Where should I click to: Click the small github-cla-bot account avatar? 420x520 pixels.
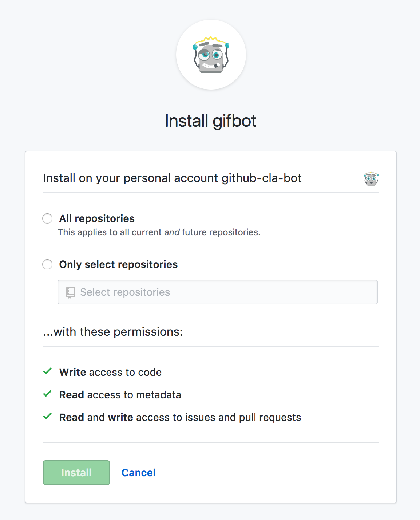coord(371,178)
